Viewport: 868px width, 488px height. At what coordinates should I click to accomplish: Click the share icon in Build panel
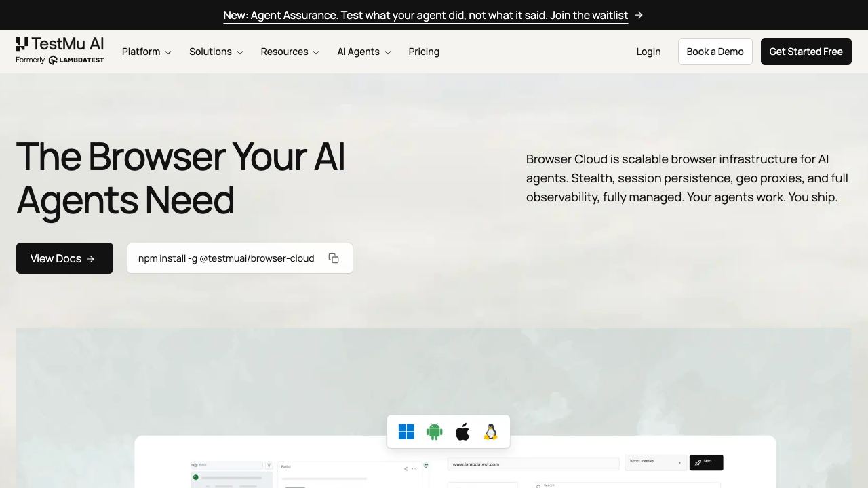(x=406, y=468)
